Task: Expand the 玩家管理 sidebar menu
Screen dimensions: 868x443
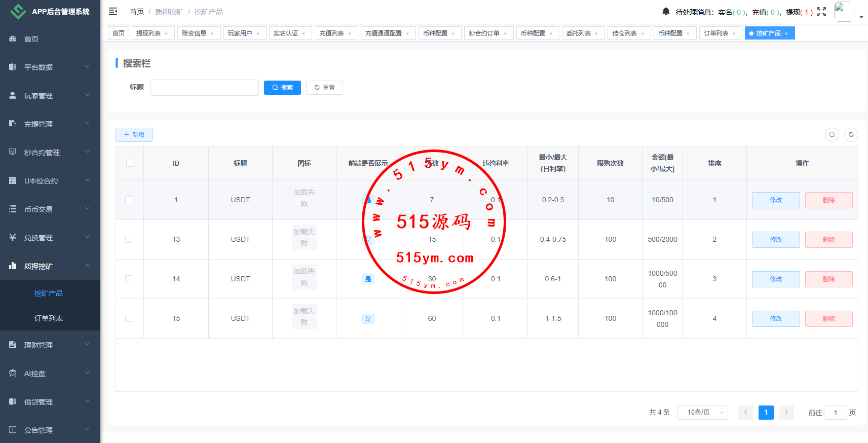Action: click(x=50, y=96)
